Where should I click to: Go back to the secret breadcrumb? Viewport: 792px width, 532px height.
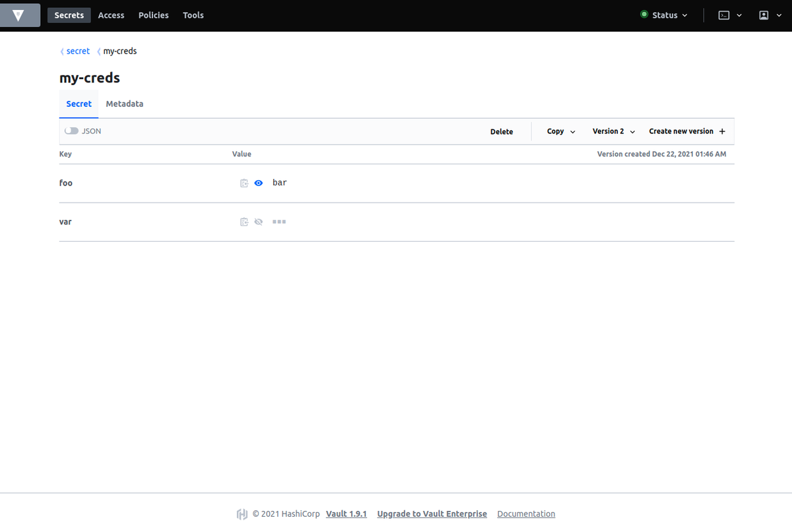pyautogui.click(x=78, y=51)
